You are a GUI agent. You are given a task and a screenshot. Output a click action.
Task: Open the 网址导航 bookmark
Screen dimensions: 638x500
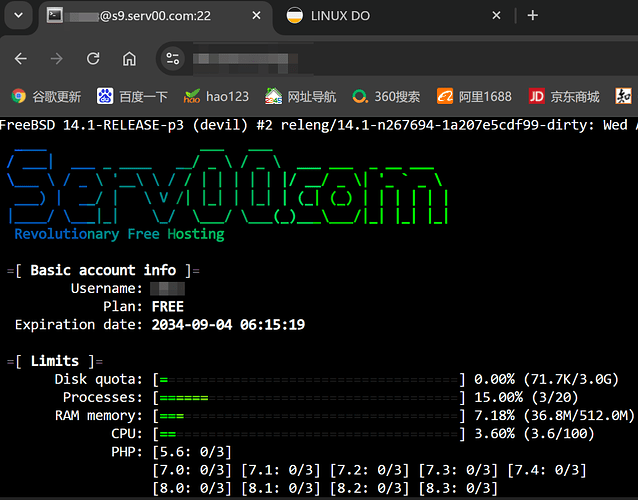300,96
